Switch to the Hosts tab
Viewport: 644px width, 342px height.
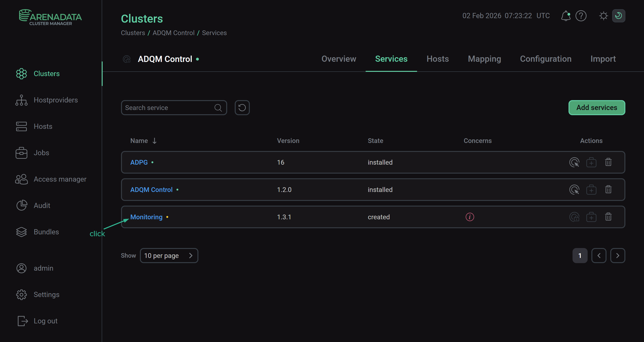point(438,59)
